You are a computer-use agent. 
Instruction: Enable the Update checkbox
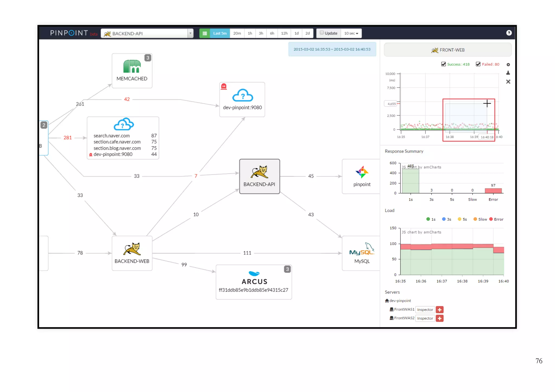tap(322, 33)
